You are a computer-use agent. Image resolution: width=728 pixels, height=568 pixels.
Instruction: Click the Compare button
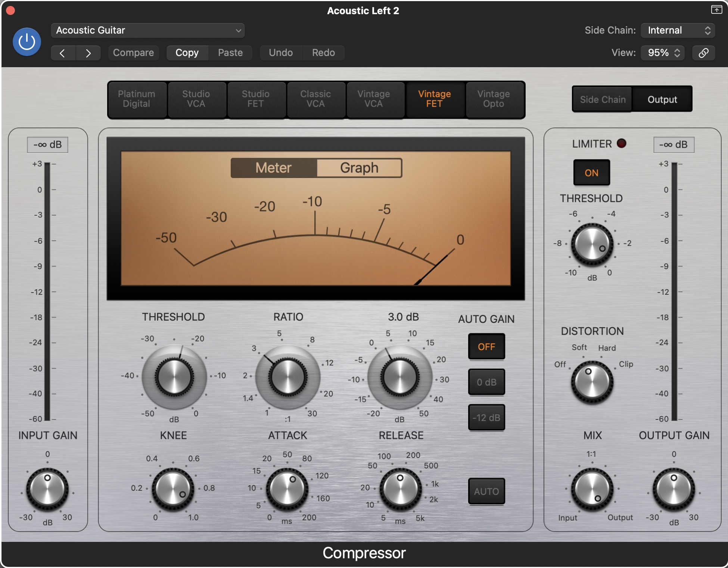coord(133,53)
